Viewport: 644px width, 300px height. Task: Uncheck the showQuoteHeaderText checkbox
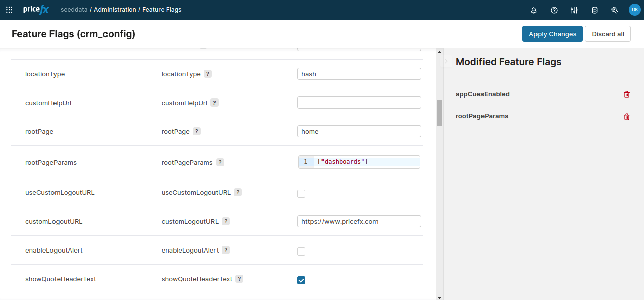click(301, 280)
